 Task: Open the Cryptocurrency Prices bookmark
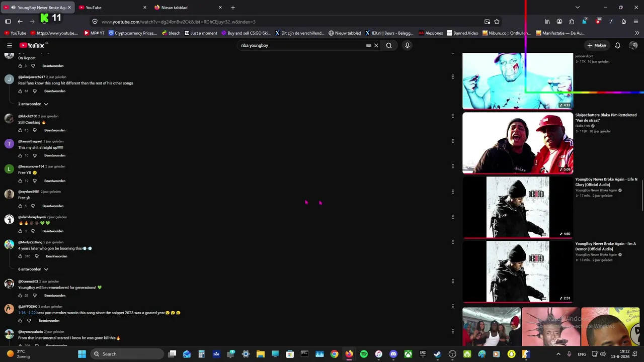pyautogui.click(x=133, y=33)
